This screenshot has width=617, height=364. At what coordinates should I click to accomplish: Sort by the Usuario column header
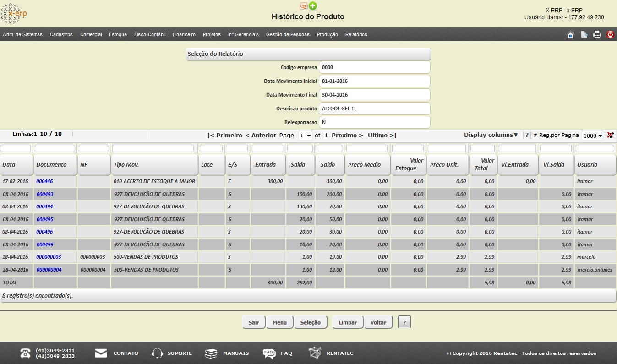595,165
